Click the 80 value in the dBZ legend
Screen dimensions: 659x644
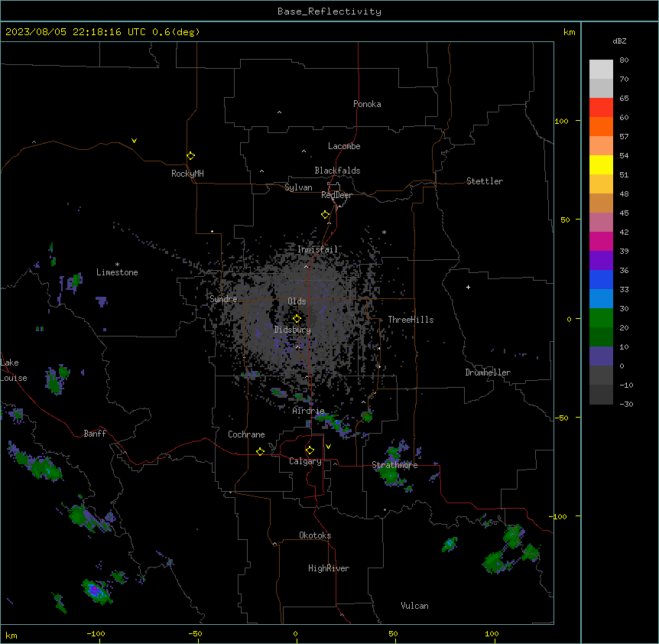(x=624, y=60)
